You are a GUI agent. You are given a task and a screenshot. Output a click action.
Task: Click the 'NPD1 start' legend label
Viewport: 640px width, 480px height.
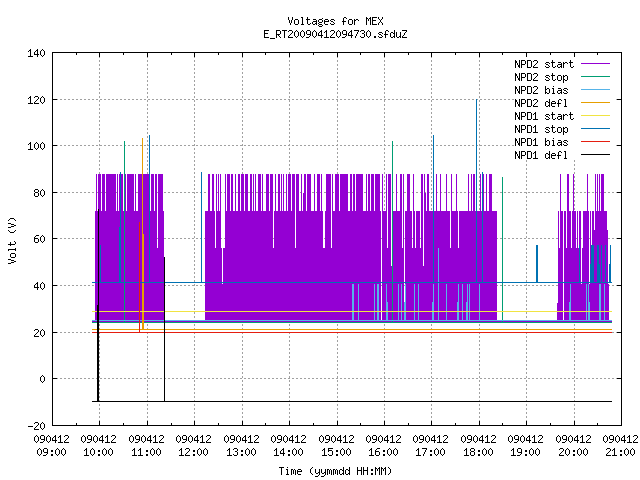544,116
